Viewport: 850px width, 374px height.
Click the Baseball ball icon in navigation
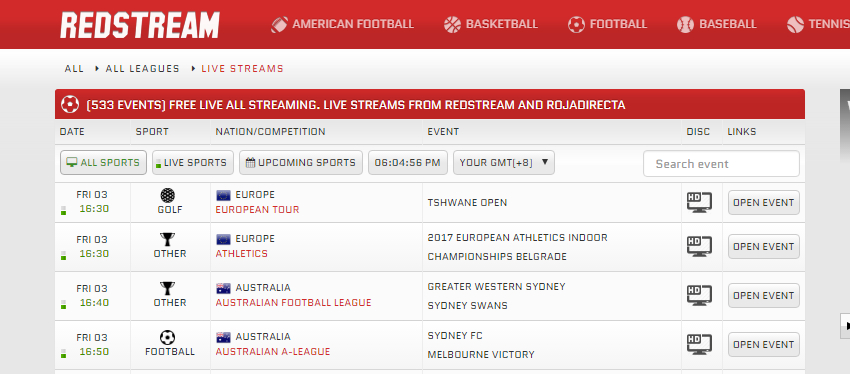pyautogui.click(x=685, y=24)
